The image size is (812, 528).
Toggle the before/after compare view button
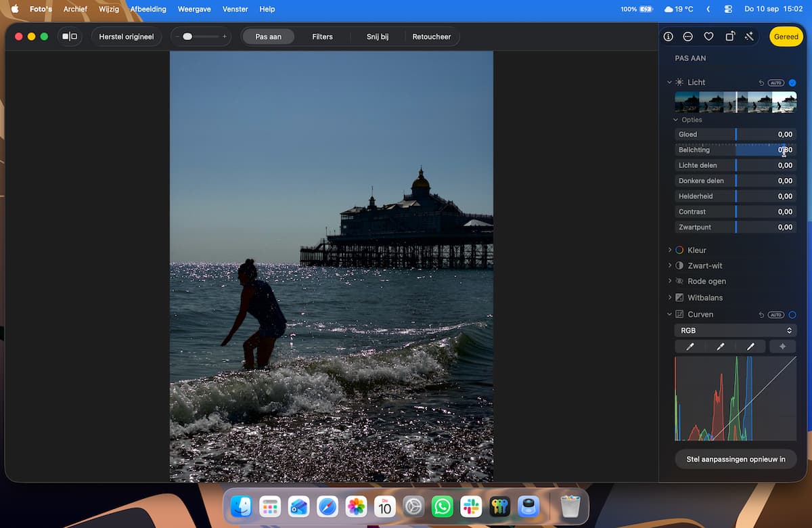tap(70, 37)
